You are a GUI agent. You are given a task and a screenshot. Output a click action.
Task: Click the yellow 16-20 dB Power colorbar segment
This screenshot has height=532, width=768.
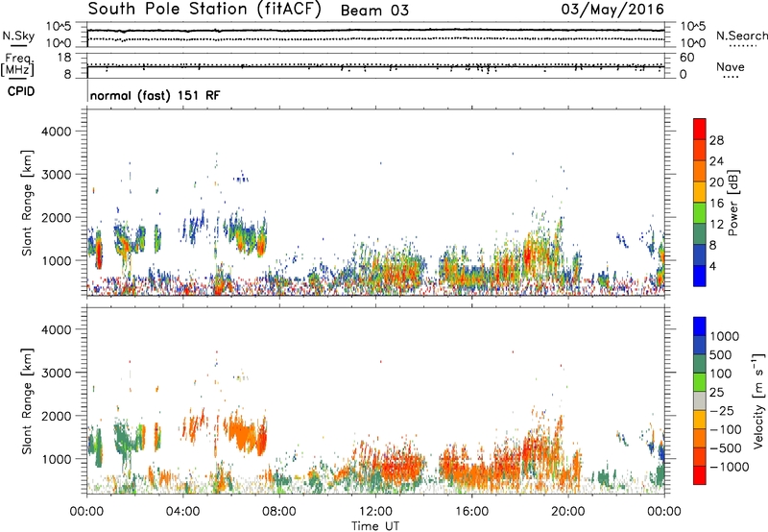(x=700, y=191)
